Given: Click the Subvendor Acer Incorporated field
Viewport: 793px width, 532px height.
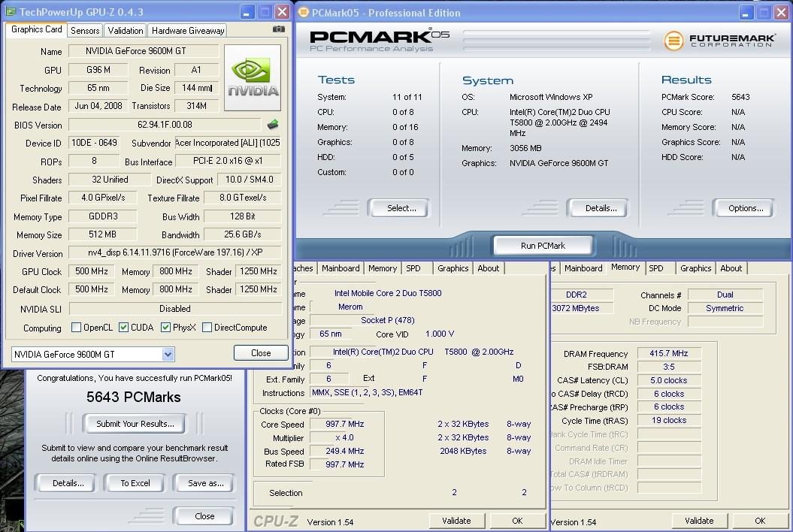Looking at the screenshot, I should (x=228, y=143).
